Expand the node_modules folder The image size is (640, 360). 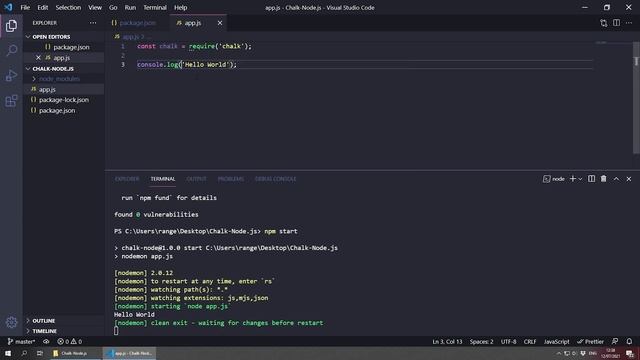59,79
